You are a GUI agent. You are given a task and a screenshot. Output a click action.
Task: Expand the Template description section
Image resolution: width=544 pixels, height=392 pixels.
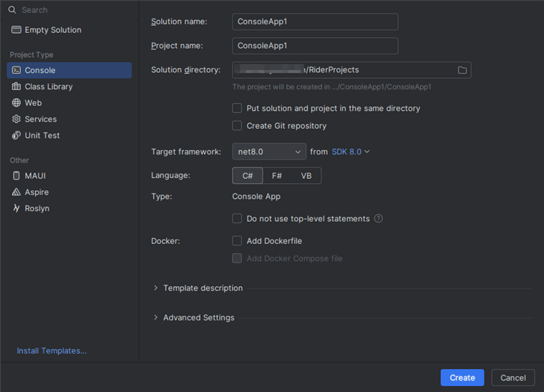(x=156, y=288)
